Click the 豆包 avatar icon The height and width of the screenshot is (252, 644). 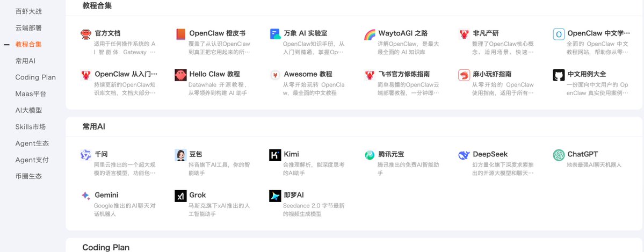180,155
